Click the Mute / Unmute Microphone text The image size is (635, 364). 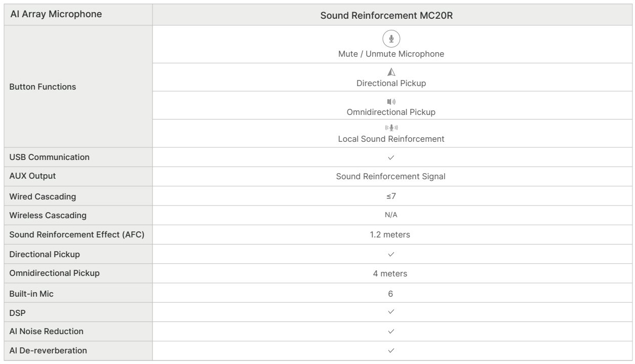coord(391,54)
